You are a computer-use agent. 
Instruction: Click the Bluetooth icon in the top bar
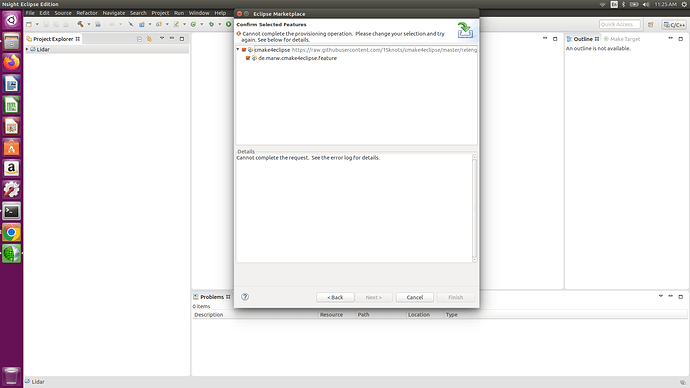(x=623, y=4)
